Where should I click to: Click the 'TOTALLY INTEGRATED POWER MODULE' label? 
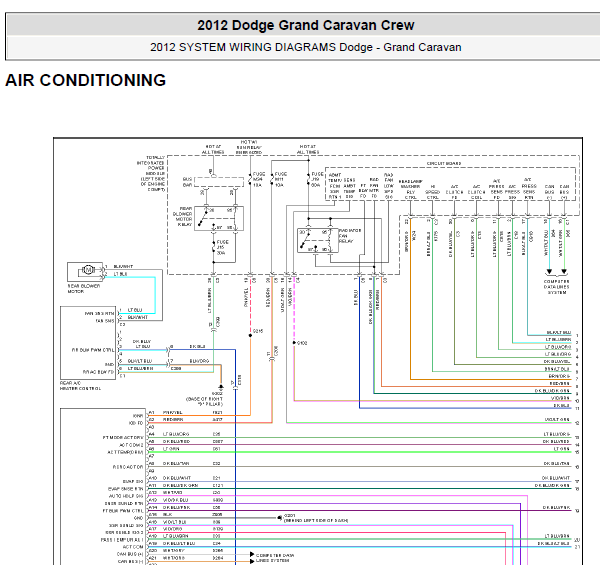151,173
